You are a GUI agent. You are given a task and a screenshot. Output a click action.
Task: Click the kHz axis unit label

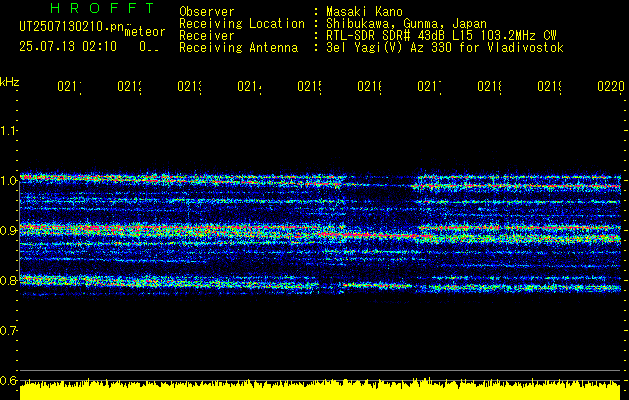click(10, 82)
